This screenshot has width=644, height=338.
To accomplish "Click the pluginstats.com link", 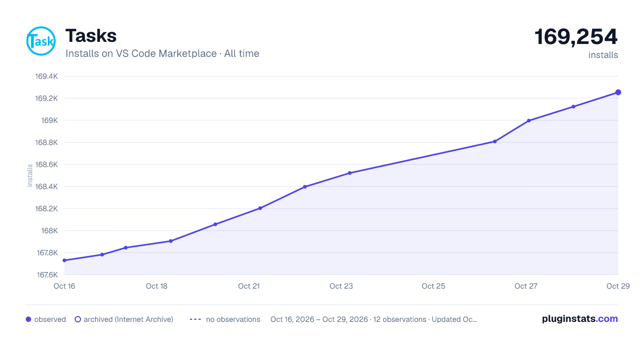I will click(x=580, y=319).
